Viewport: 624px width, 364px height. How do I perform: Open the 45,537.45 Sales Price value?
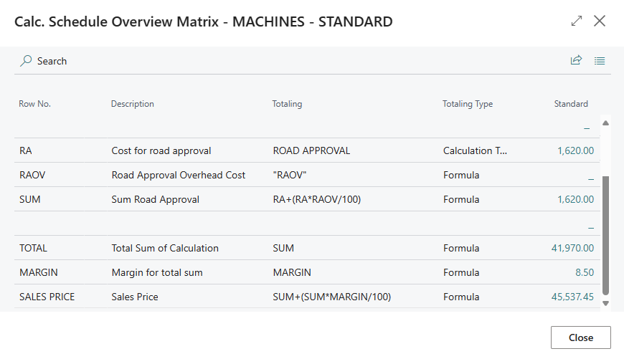[x=572, y=297]
